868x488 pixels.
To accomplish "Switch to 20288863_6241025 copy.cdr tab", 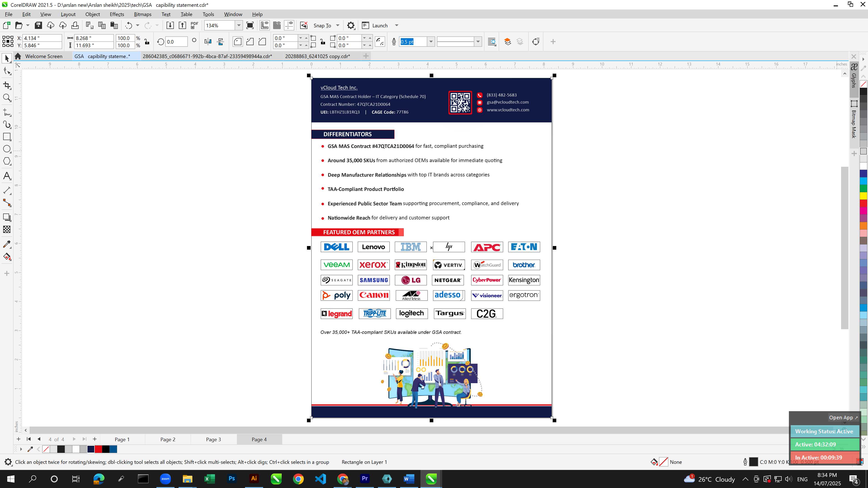I will tap(317, 56).
